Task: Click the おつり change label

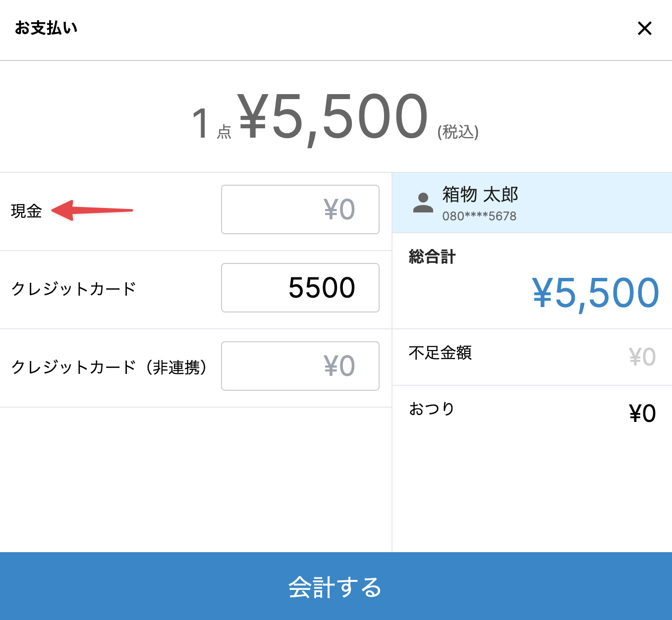Action: coord(431,409)
